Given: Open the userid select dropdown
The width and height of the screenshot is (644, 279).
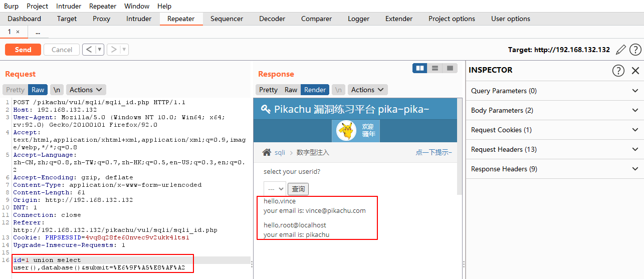Looking at the screenshot, I should (x=275, y=189).
